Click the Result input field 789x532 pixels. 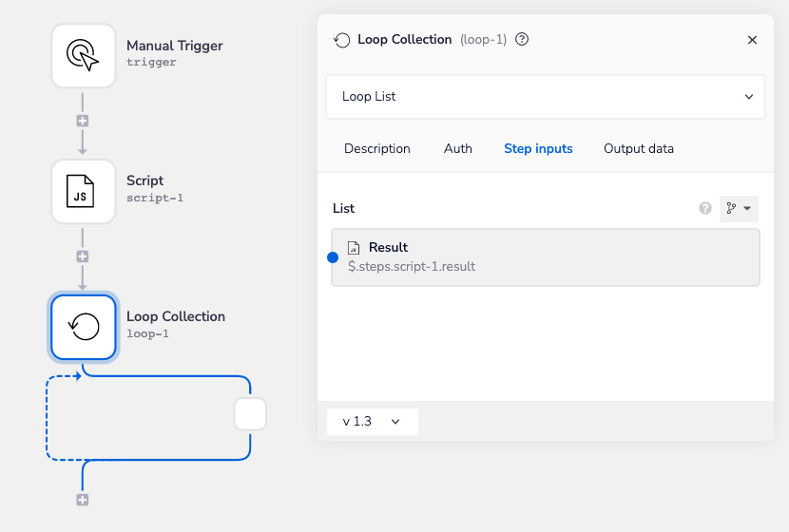[x=546, y=257]
